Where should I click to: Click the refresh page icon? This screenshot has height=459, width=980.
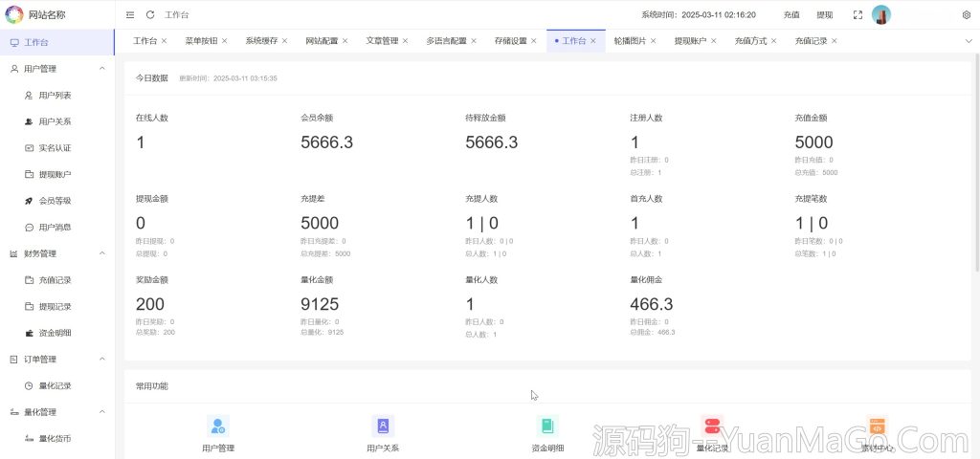(x=150, y=15)
